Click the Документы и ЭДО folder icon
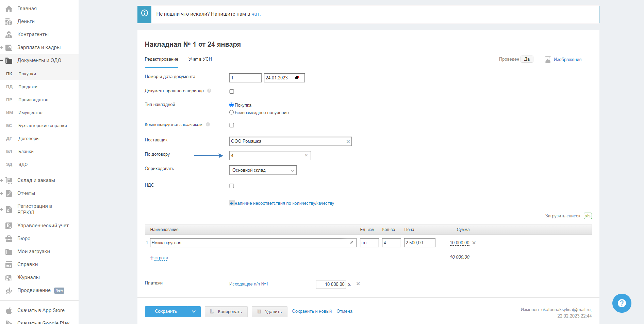Image resolution: width=644 pixels, height=324 pixels. pos(9,61)
